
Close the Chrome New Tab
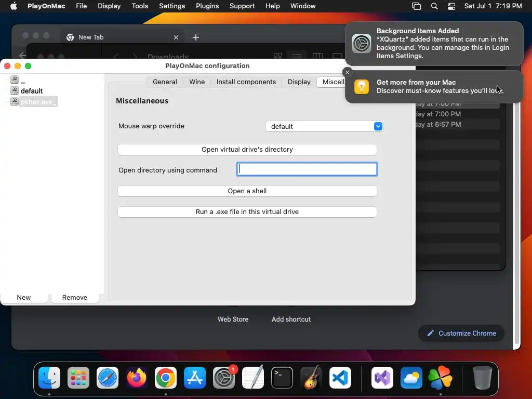tap(176, 37)
